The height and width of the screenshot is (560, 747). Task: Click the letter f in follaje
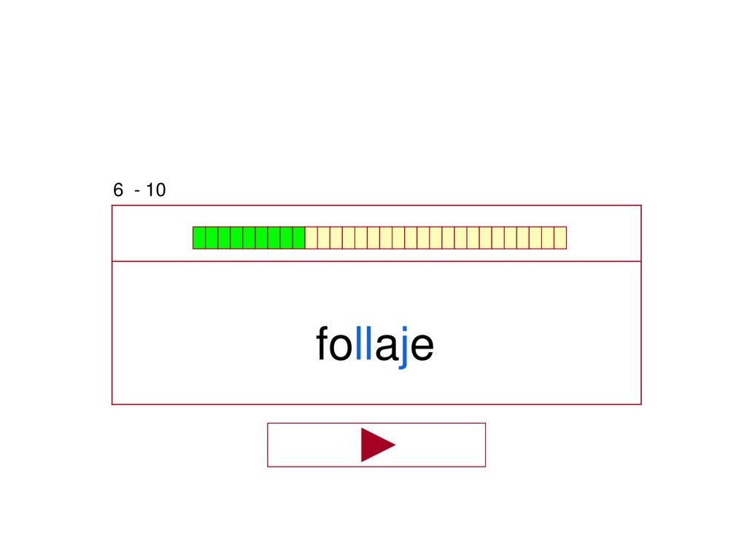point(322,343)
